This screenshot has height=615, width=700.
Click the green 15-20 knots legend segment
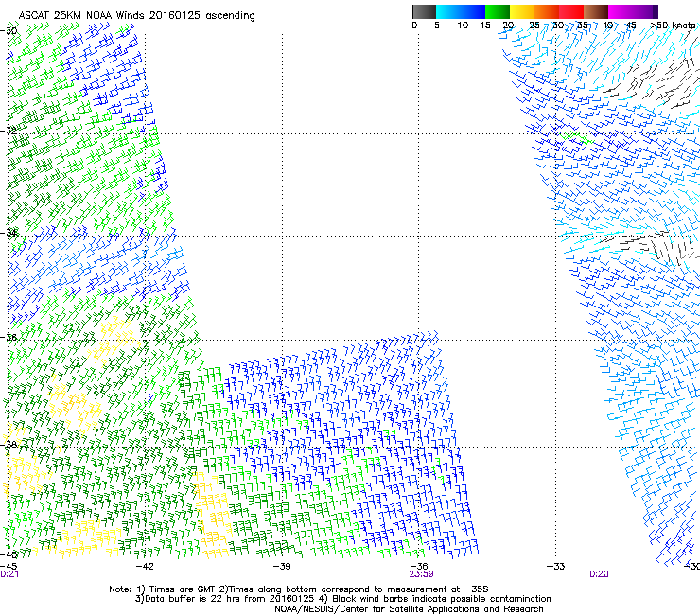coord(498,11)
